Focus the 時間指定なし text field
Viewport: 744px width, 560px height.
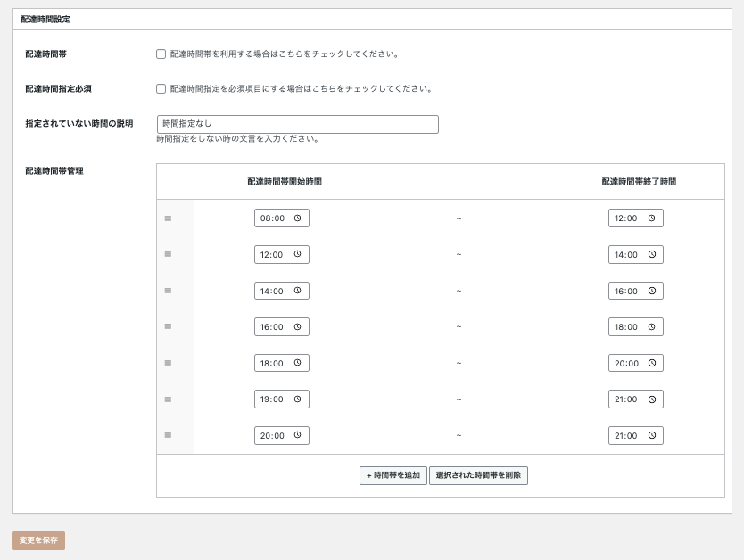click(297, 124)
